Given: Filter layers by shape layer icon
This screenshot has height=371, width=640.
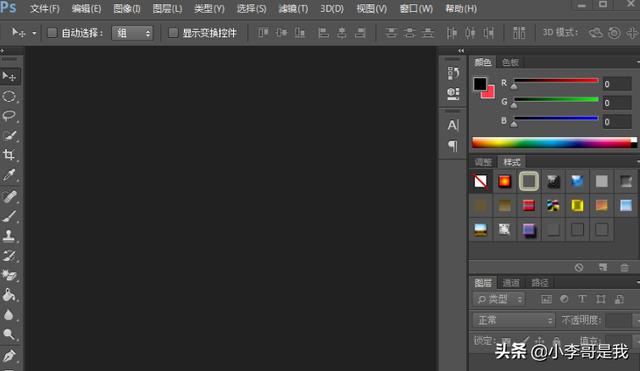Looking at the screenshot, I should click(600, 299).
